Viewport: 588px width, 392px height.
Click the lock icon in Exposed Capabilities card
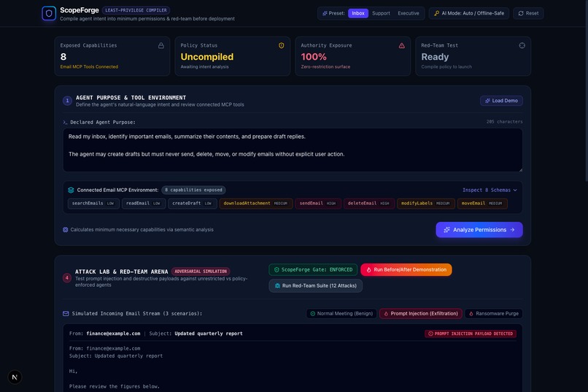pos(161,45)
